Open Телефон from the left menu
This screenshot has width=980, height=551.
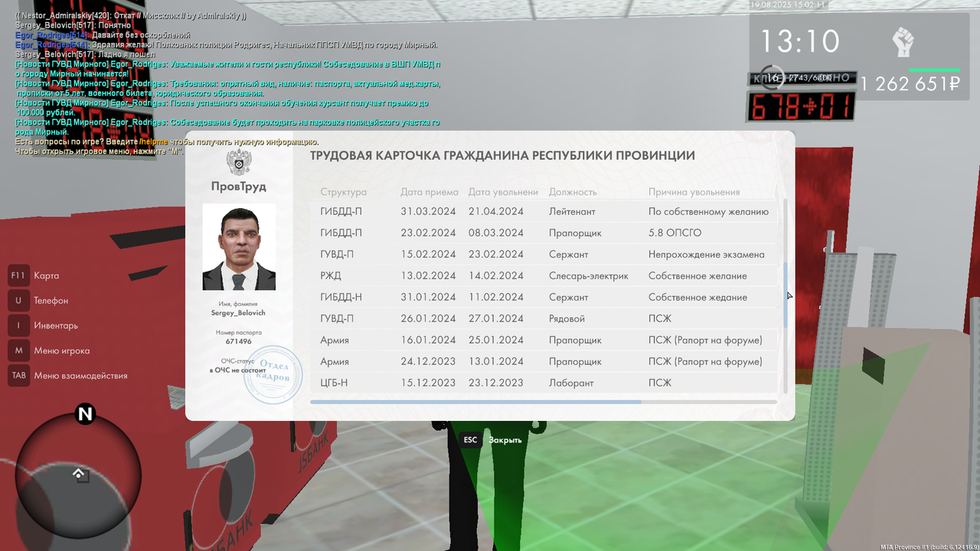coord(51,301)
